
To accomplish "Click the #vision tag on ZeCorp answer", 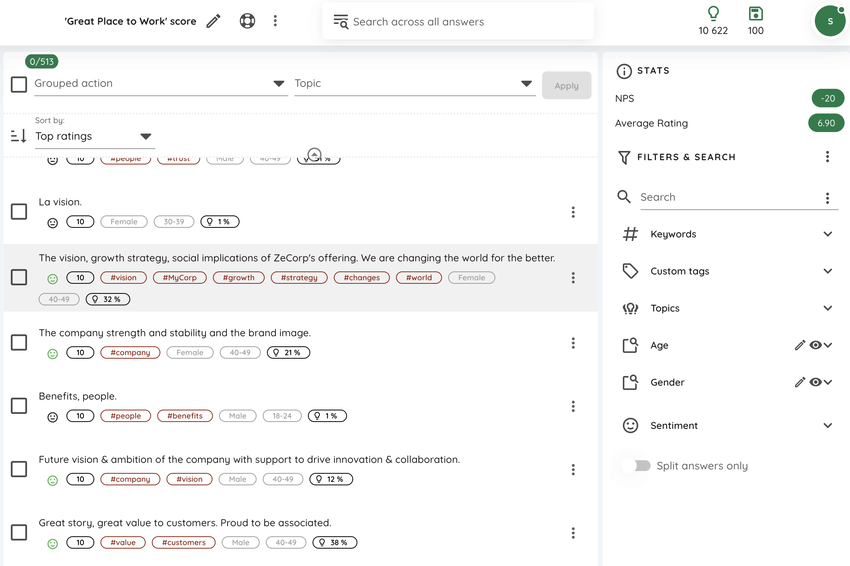I will tap(124, 278).
